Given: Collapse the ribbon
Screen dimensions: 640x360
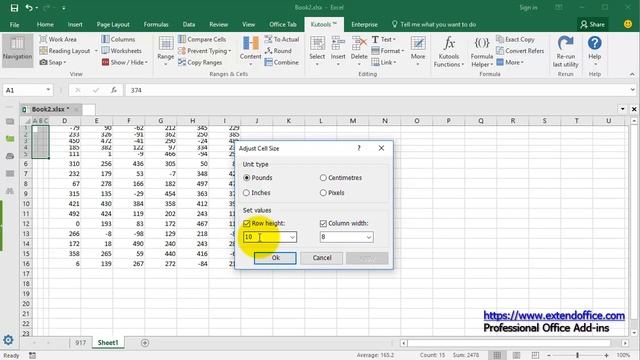Looking at the screenshot, I should [x=632, y=74].
